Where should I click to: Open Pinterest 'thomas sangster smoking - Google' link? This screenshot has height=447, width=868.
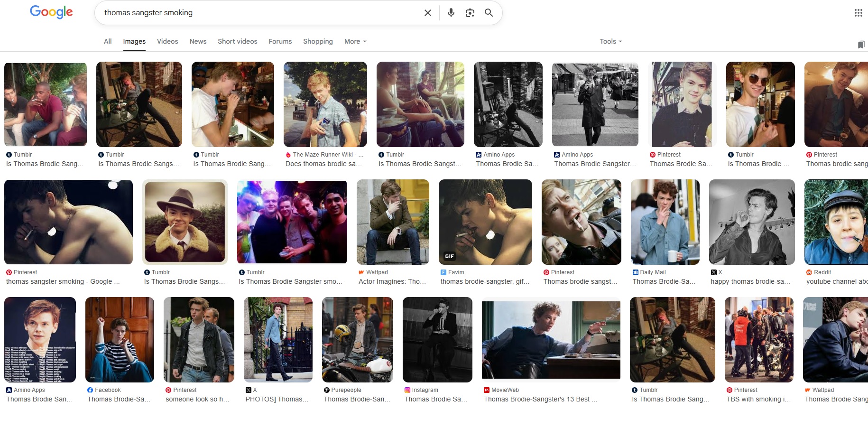pyautogui.click(x=63, y=281)
